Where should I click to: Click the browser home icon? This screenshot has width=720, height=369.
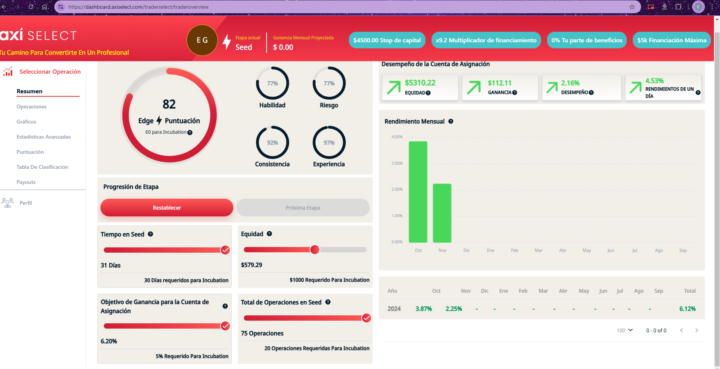(x=44, y=7)
